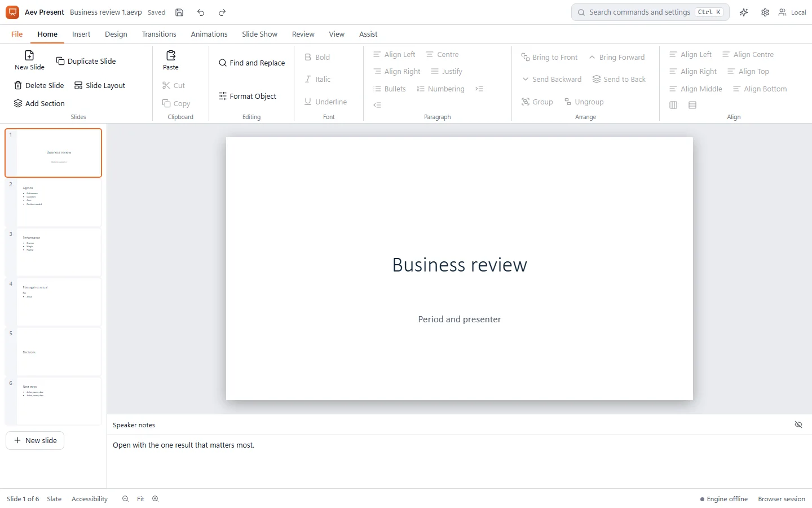Set paragraph Centre alignment
812x508 pixels.
pyautogui.click(x=442, y=54)
